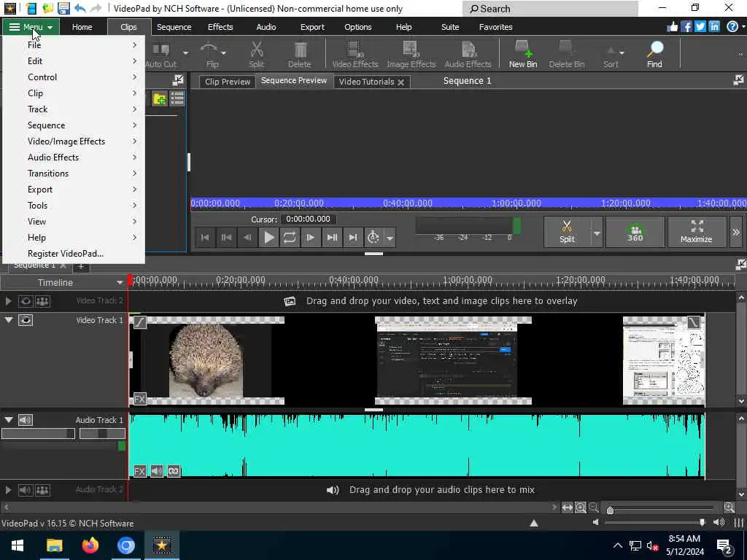Viewport: 747px width, 560px height.
Task: Switch to the Sequence ribbon tab
Action: 174,27
